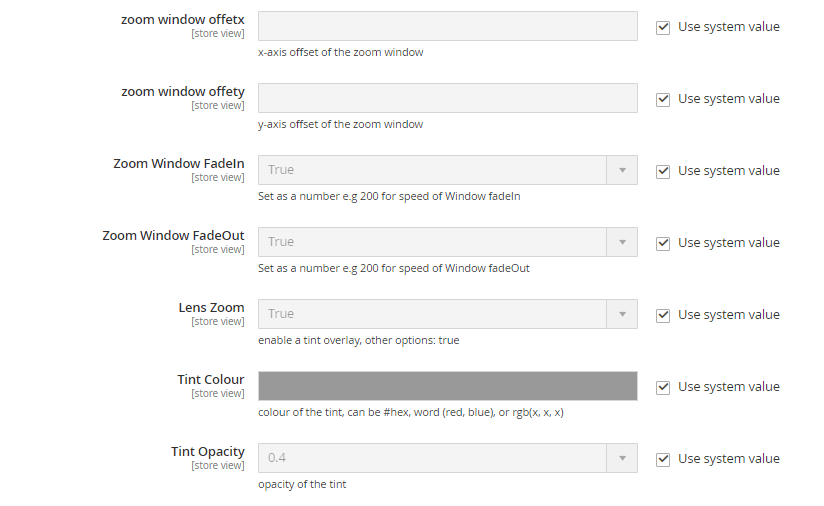
Task: Uncheck system value checkbox for Zoom Window FadeIn
Action: point(663,171)
